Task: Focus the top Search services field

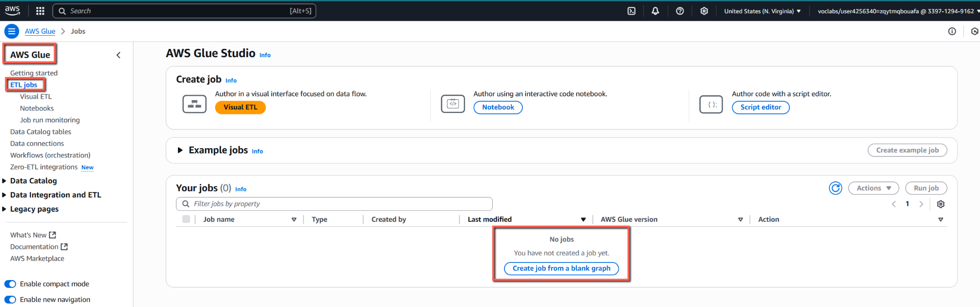Action: [x=184, y=11]
